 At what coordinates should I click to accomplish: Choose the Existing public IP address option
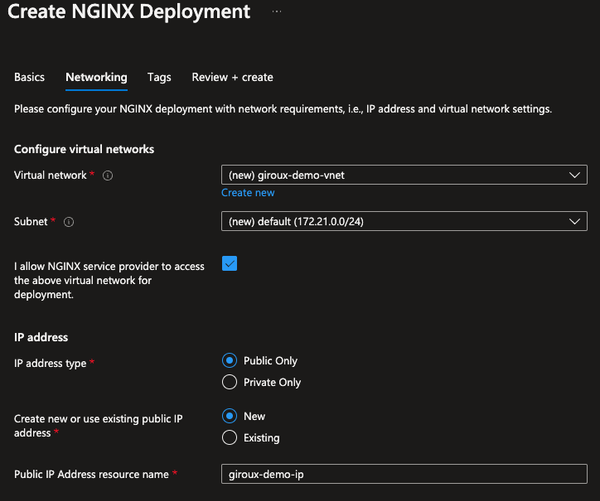[x=229, y=437]
